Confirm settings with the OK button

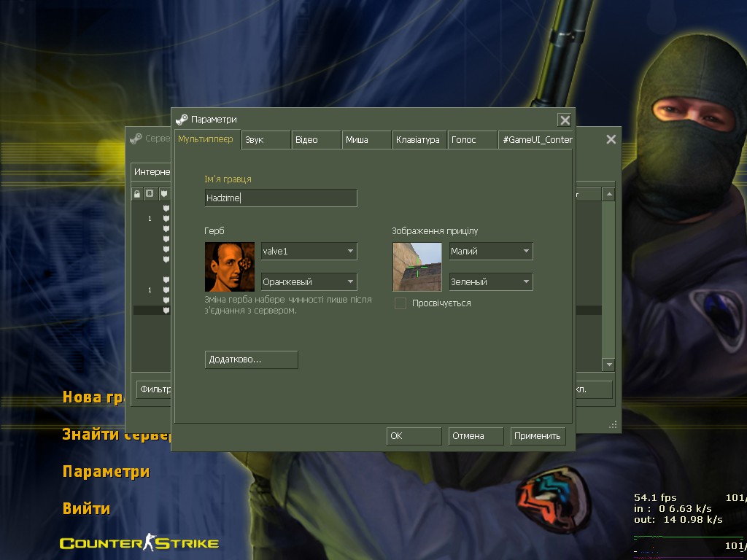point(414,436)
